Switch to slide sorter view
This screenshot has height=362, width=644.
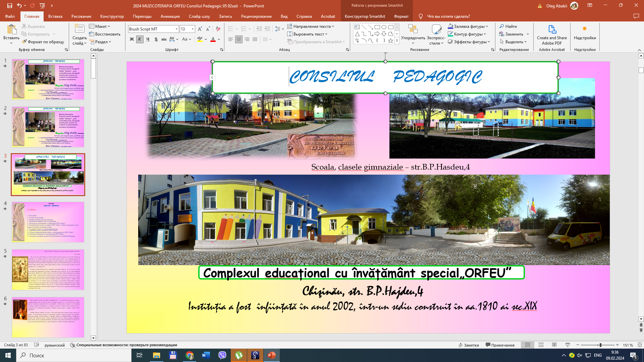[x=541, y=345]
